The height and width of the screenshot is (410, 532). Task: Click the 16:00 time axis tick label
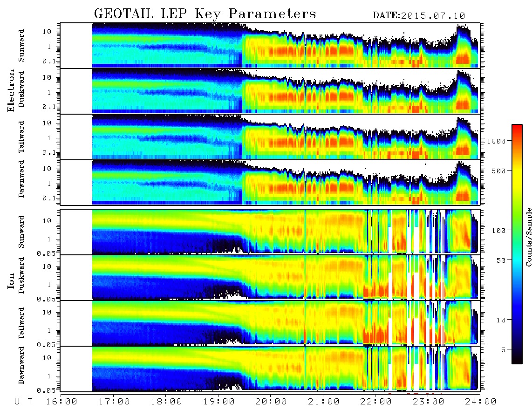click(62, 402)
